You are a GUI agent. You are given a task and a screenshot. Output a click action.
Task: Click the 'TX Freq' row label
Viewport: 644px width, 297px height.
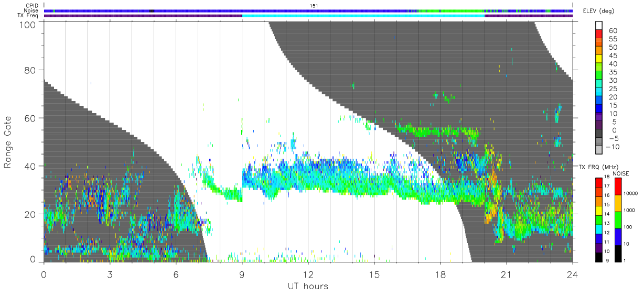click(28, 15)
